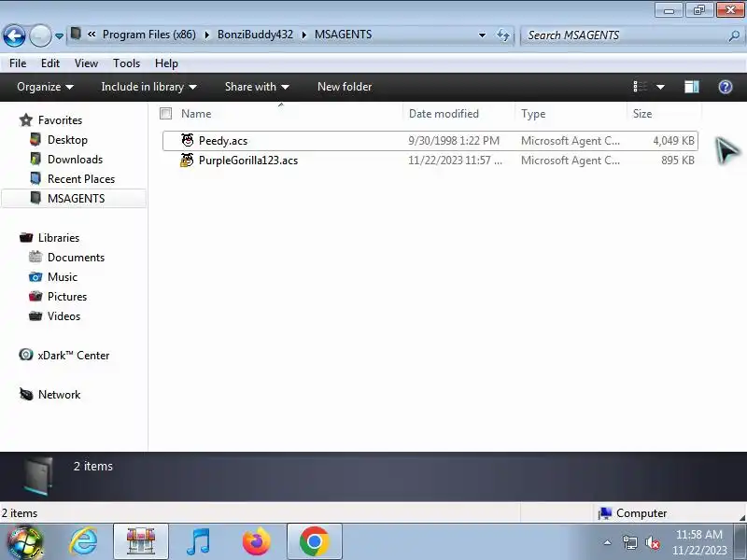
Task: Navigate to BonziBuddy432 in breadcrumb
Action: point(255,35)
